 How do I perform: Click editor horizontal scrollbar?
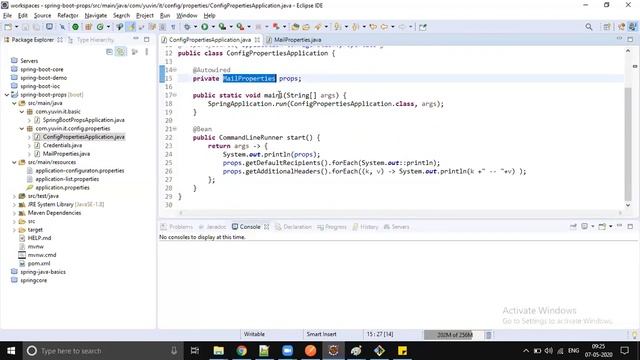click(400, 213)
